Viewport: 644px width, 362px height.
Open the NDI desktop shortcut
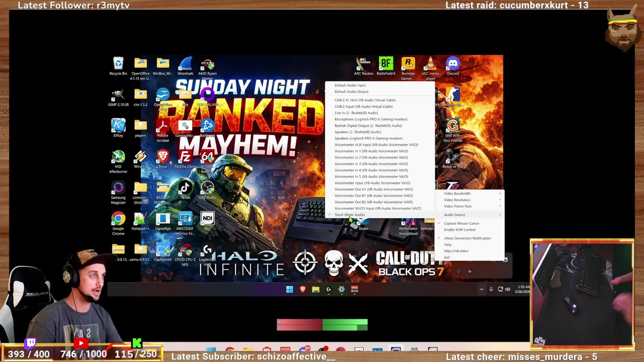pos(207,222)
